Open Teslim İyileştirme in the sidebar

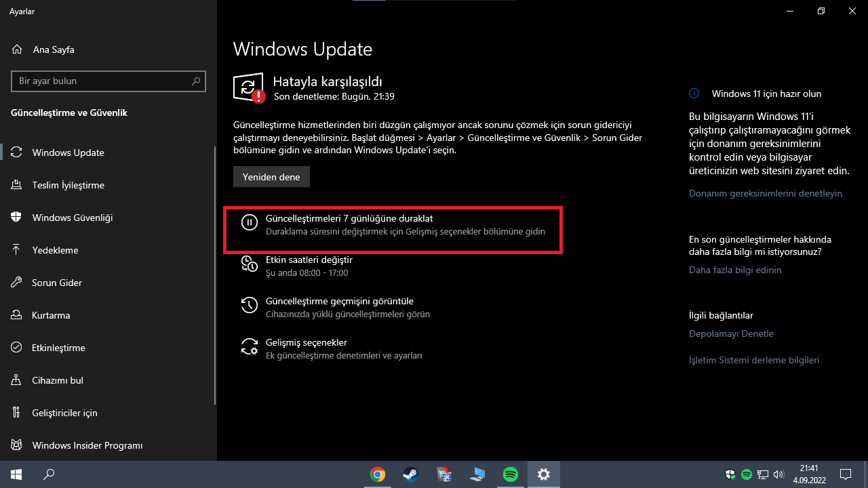108,185
